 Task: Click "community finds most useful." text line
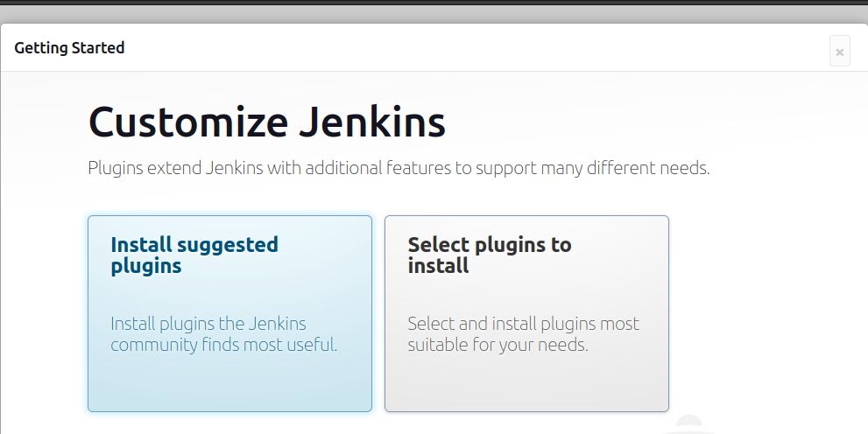(223, 345)
